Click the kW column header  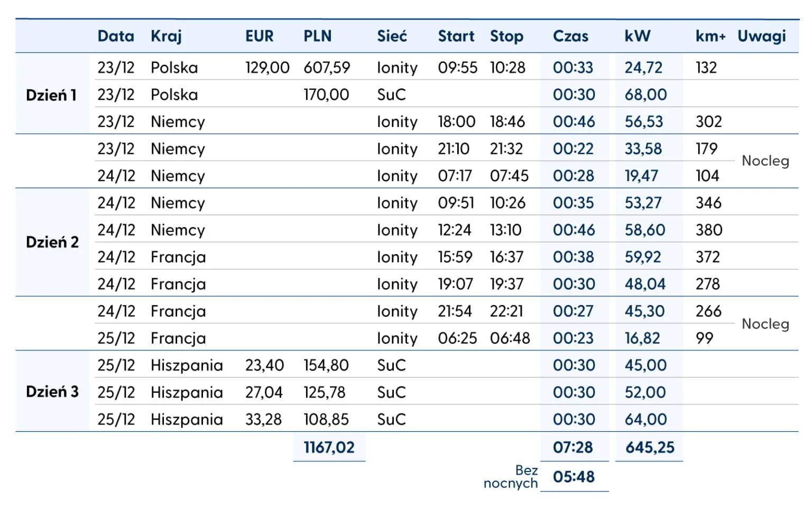click(x=637, y=36)
